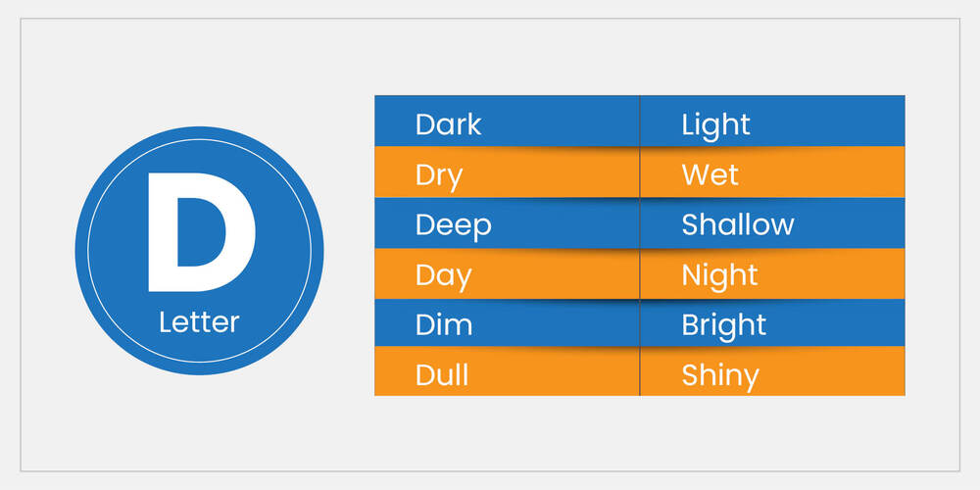Image resolution: width=980 pixels, height=490 pixels.
Task: Select the word Dark
Action: pyautogui.click(x=448, y=124)
